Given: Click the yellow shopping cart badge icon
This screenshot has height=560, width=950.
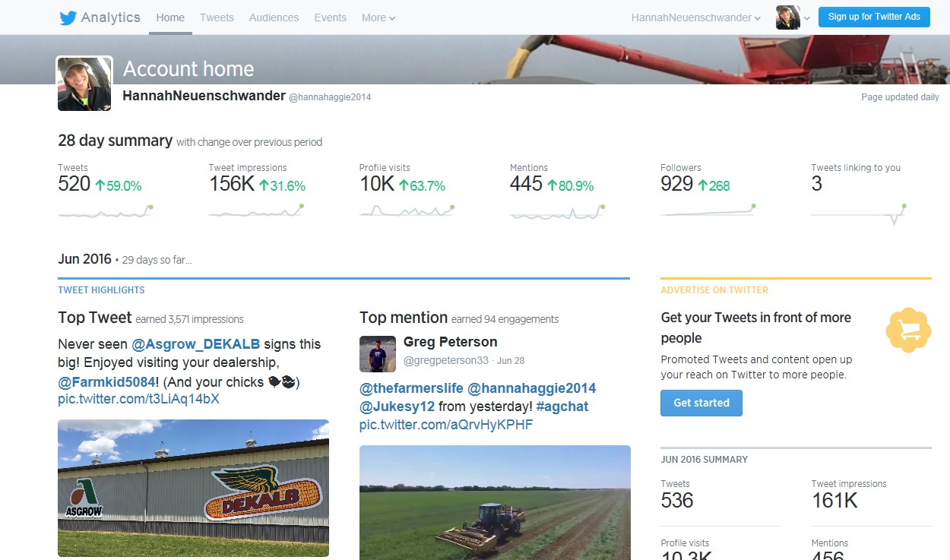Looking at the screenshot, I should pos(908,330).
